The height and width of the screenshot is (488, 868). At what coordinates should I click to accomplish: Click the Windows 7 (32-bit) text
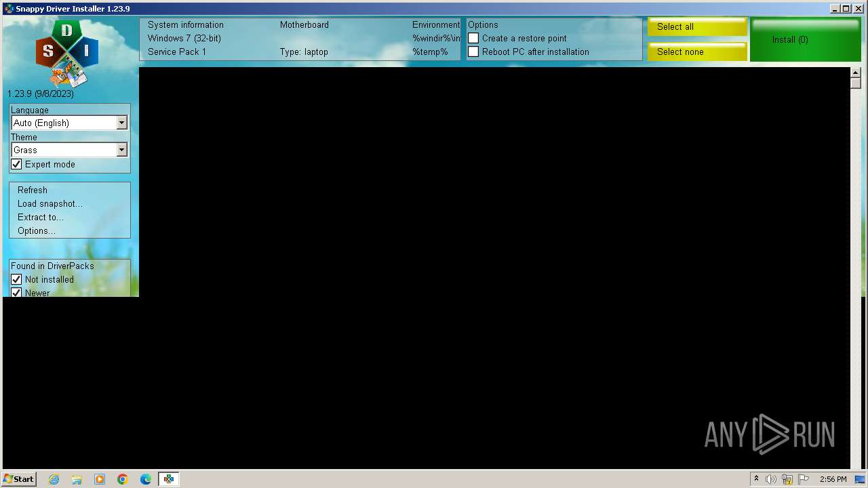[184, 38]
